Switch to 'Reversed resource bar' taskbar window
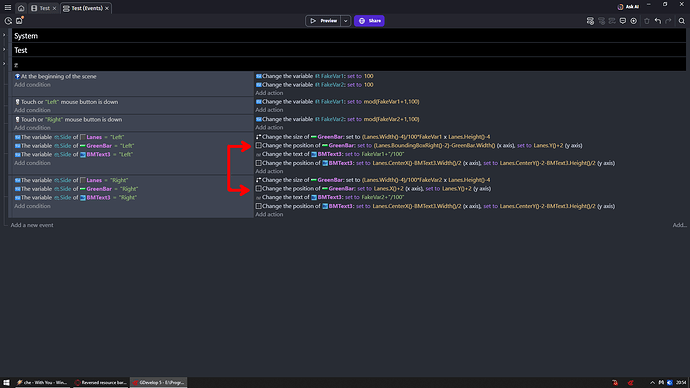This screenshot has width=690, height=388. click(x=101, y=383)
